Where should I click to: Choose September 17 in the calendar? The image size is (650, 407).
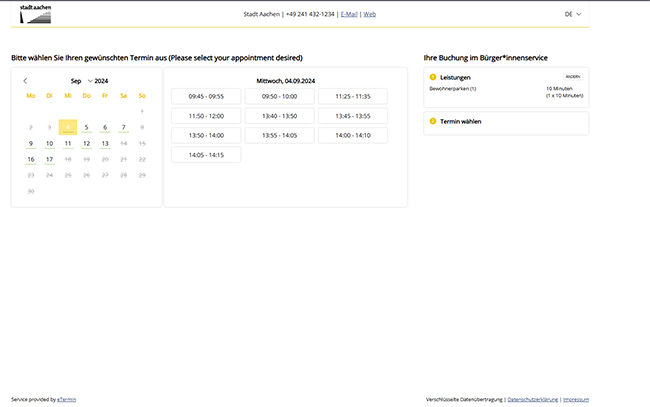(49, 159)
